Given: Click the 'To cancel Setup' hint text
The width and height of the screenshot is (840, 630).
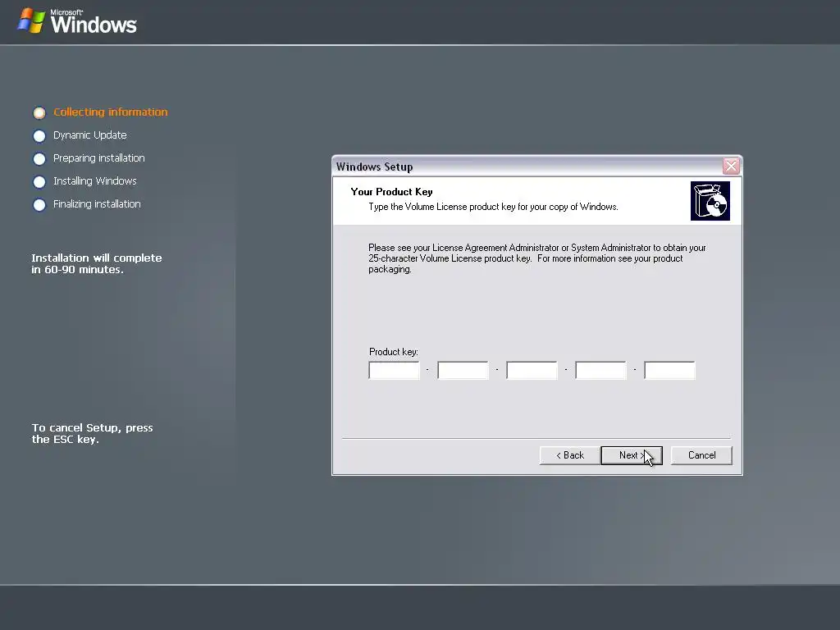Looking at the screenshot, I should coord(92,433).
